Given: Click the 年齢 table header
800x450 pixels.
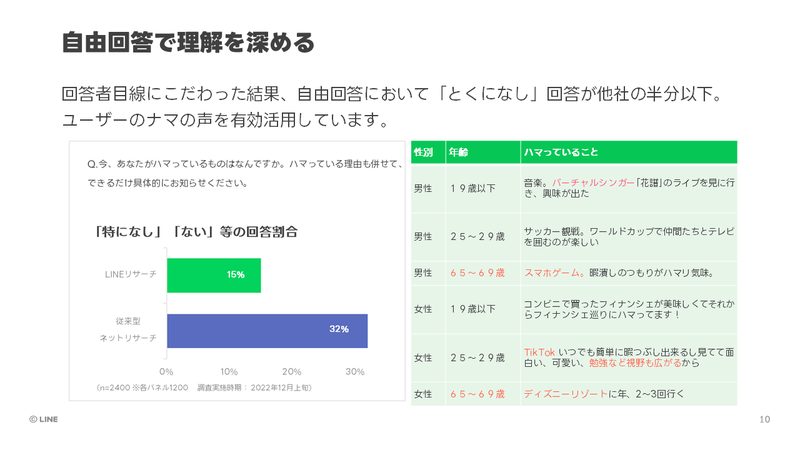Looking at the screenshot, I should [x=459, y=152].
